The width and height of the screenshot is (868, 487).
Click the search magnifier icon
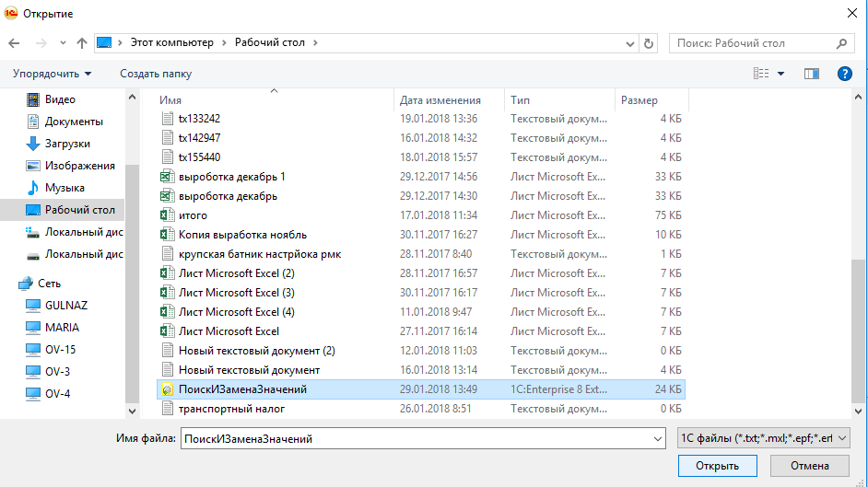pos(841,43)
